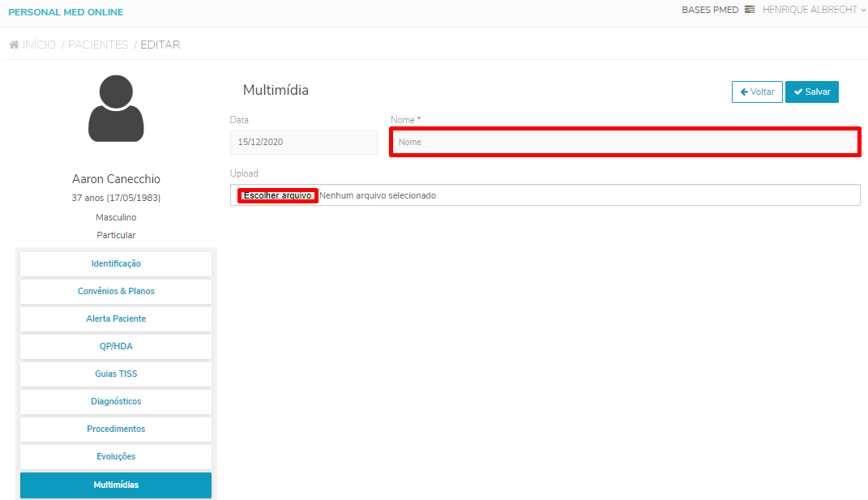The image size is (868, 500).
Task: Click the EDITAR breadcrumb text
Action: [160, 45]
